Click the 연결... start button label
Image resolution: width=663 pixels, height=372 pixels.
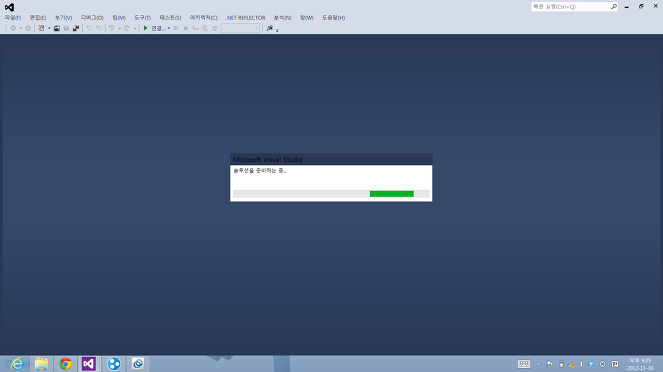tap(158, 28)
